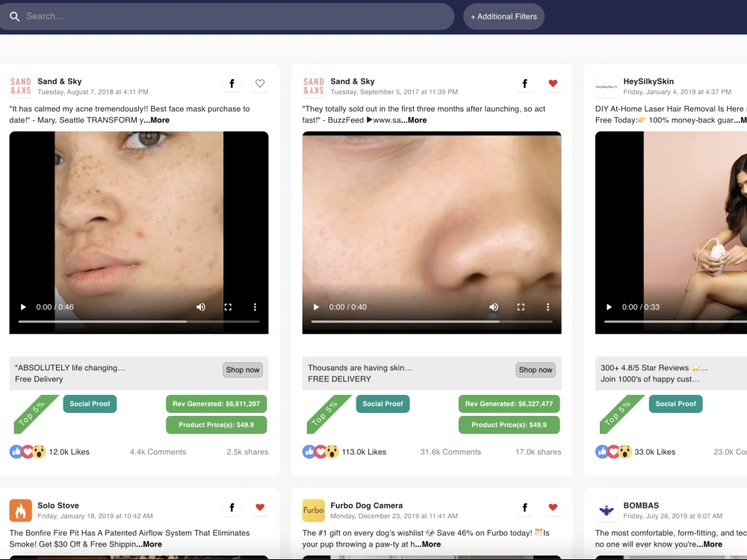Click the search magnifier icon

pyautogui.click(x=15, y=16)
